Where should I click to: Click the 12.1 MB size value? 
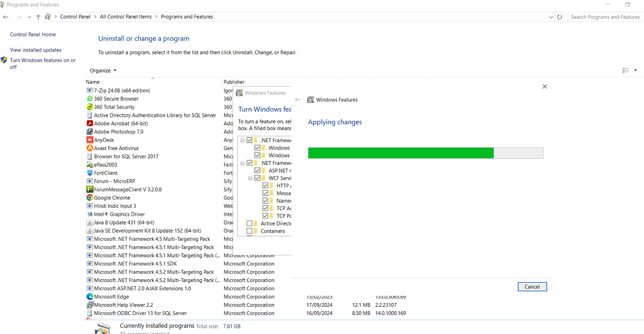[x=361, y=305]
